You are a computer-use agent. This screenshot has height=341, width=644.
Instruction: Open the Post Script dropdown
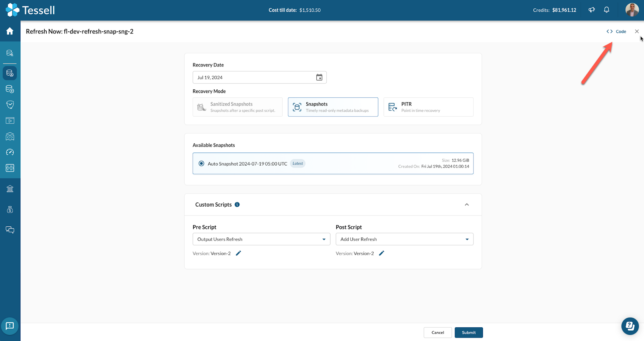(x=405, y=239)
